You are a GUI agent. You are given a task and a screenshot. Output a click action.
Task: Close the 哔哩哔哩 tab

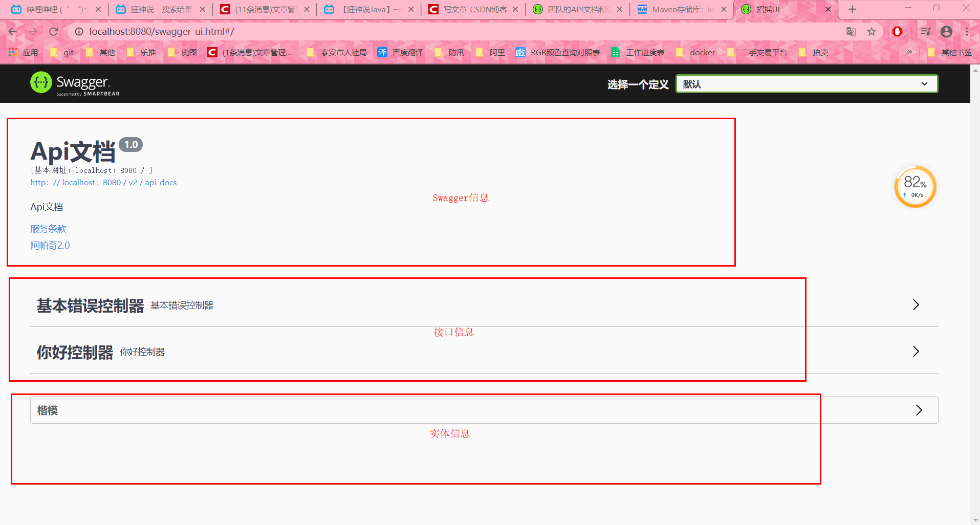pos(98,9)
